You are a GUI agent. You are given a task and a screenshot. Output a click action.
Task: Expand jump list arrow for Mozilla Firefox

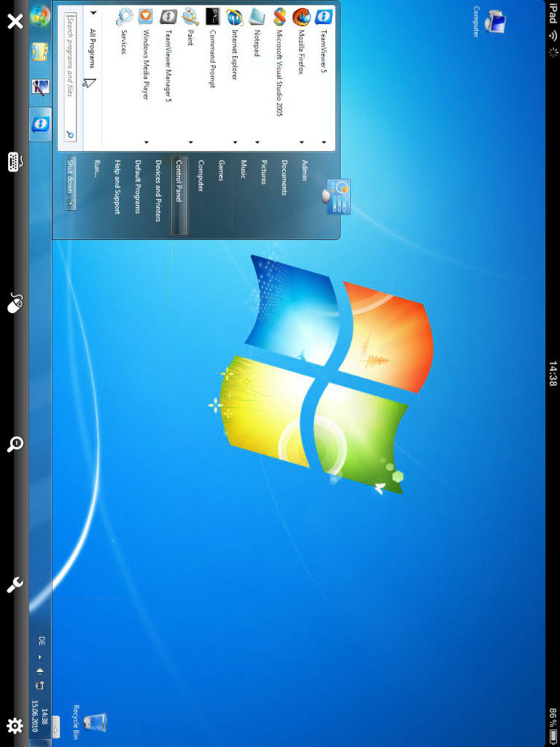tap(301, 142)
